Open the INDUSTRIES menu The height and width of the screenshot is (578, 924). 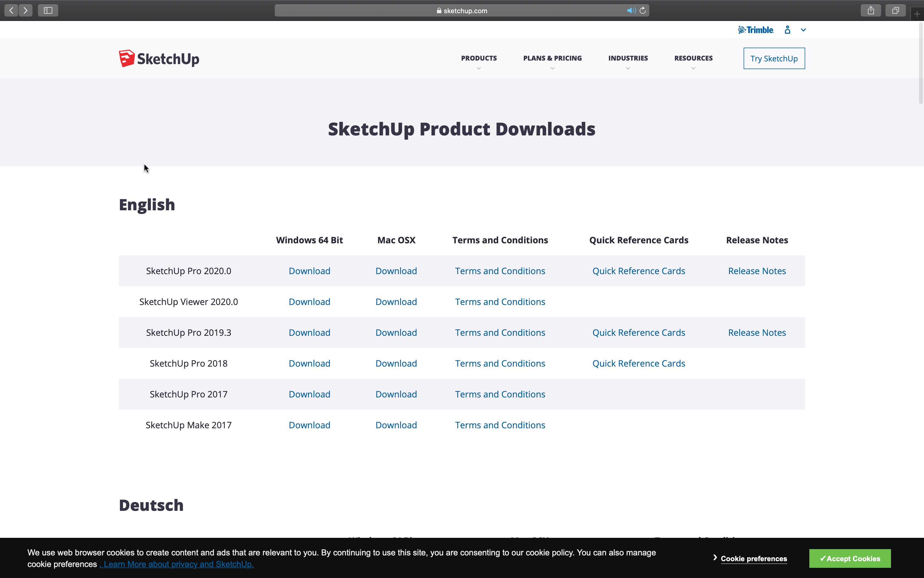pos(628,58)
